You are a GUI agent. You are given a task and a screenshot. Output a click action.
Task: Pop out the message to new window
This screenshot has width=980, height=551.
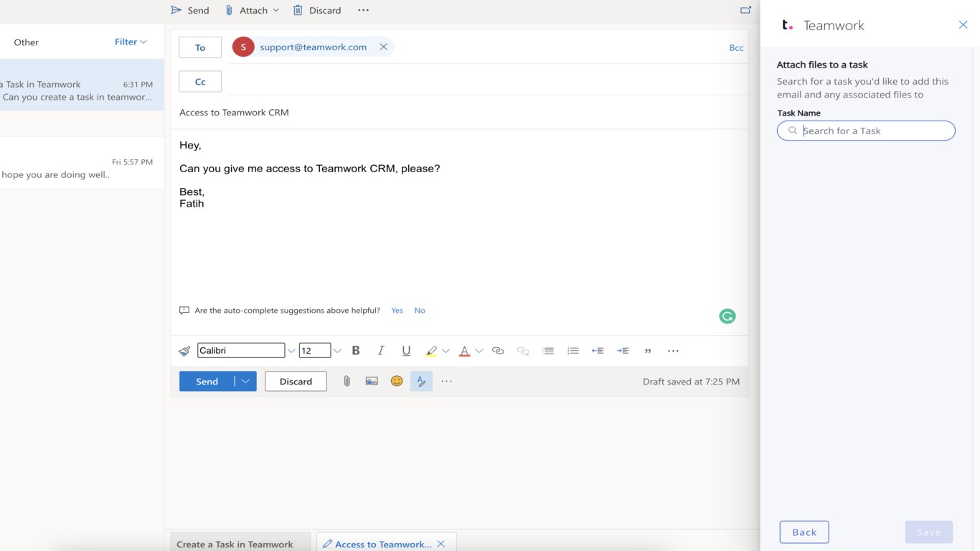[x=745, y=10]
